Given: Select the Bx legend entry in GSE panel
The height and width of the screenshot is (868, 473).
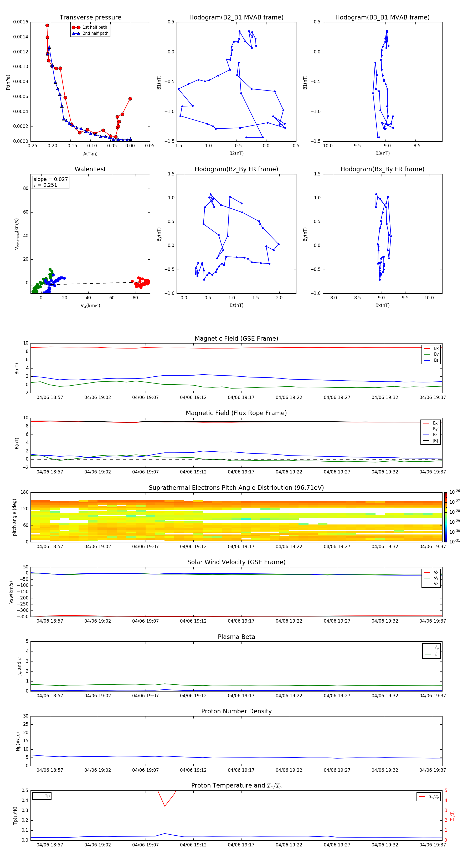Looking at the screenshot, I should [431, 349].
